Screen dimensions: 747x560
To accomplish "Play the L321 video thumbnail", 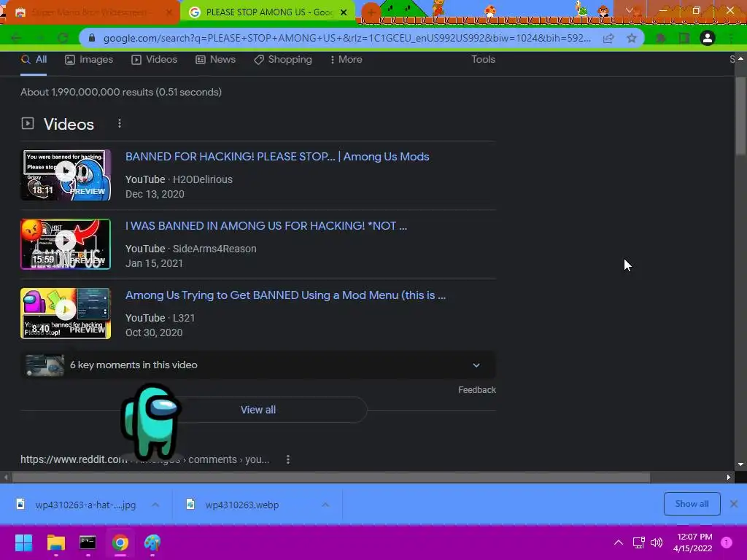I will (x=66, y=314).
